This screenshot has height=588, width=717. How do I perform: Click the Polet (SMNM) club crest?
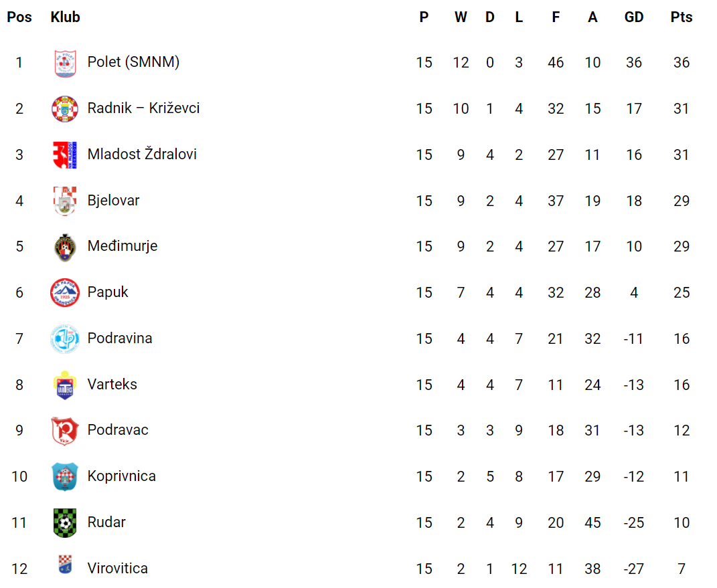coord(65,64)
